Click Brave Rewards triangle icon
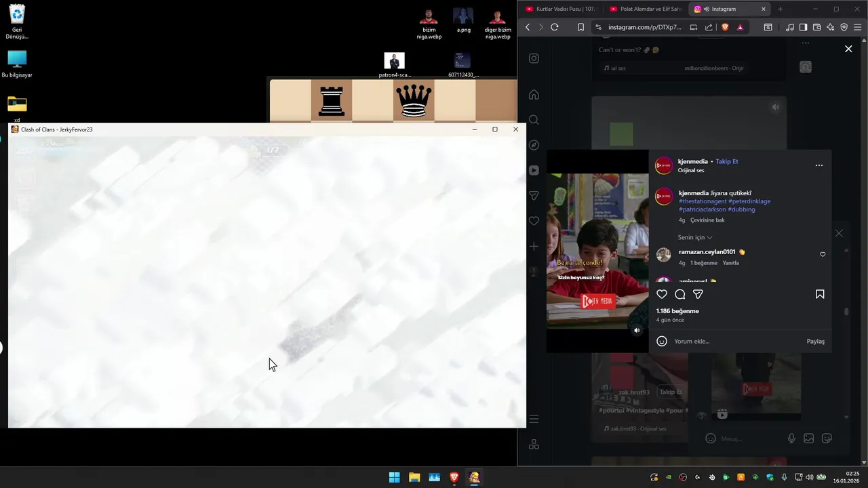Screen dimensions: 868x488 [x=740, y=27]
